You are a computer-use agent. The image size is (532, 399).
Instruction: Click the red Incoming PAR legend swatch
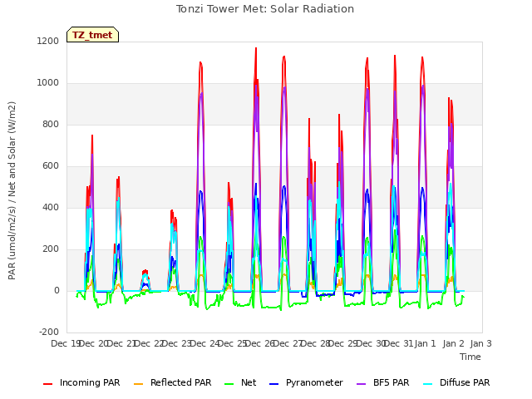pyautogui.click(x=48, y=384)
